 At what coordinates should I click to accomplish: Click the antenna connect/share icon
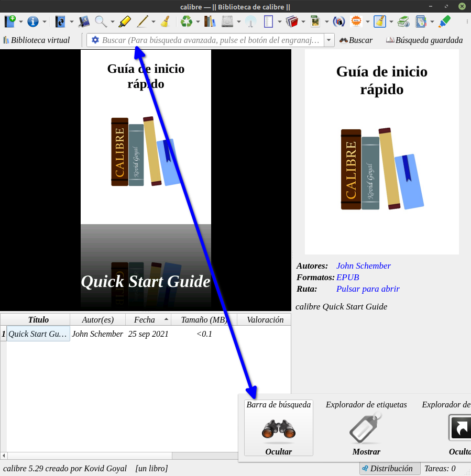(x=251, y=21)
